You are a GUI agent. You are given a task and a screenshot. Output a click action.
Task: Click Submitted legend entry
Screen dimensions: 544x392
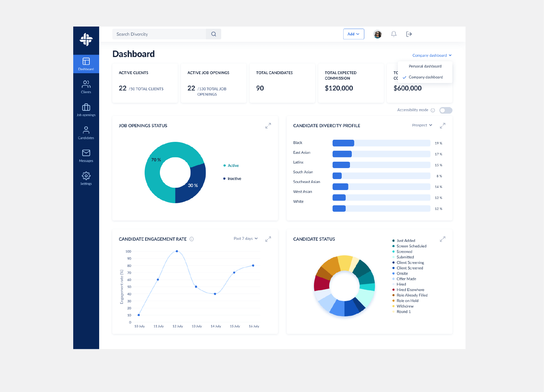[403, 257]
